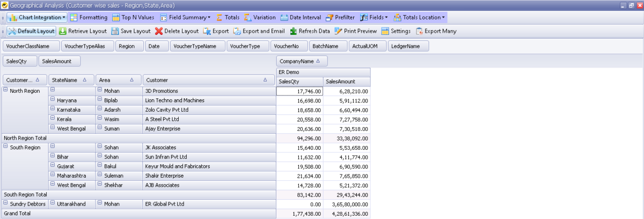Open the Totals Location dropdown
The height and width of the screenshot is (219, 644).
pyautogui.click(x=419, y=18)
